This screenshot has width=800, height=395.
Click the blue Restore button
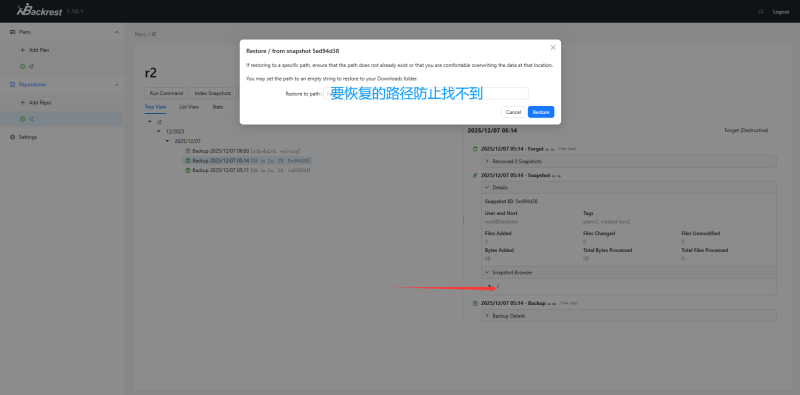point(541,112)
